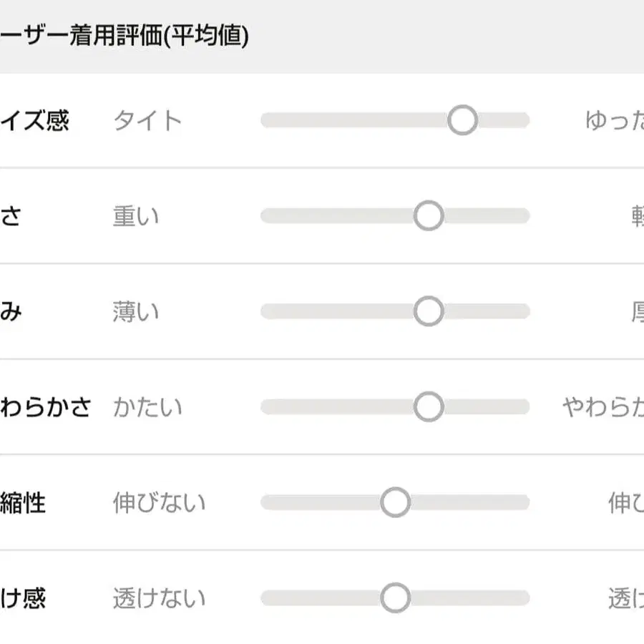The width and height of the screenshot is (644, 644).
Task: Click the やわらかさ row title
Action: (x=46, y=407)
